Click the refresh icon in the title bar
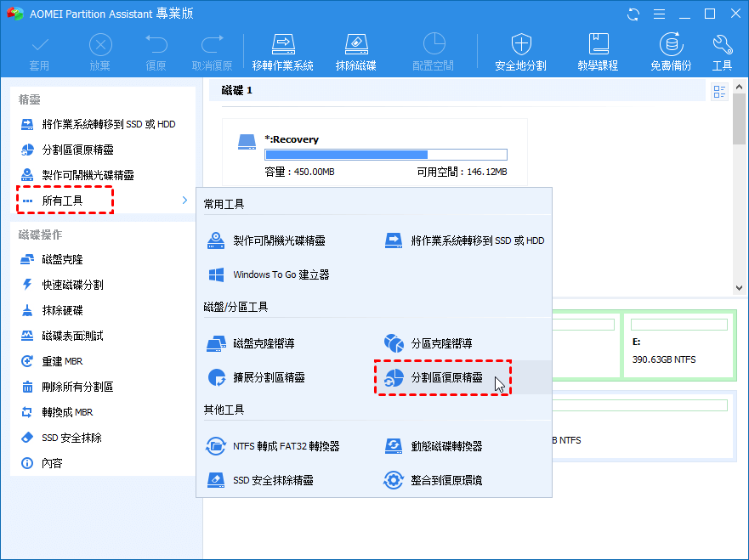Screen dimensions: 749x560 click(633, 14)
